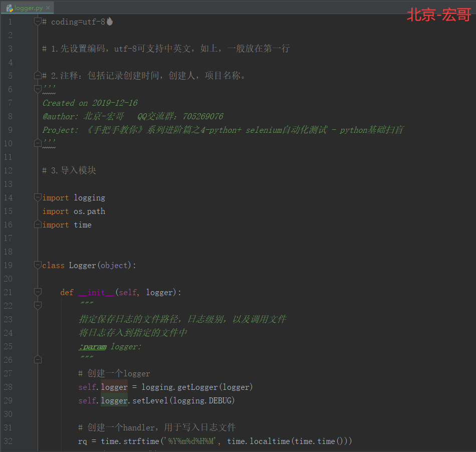Click the '%Y%m%d%H%M' format string
476x452 pixels.
190,441
